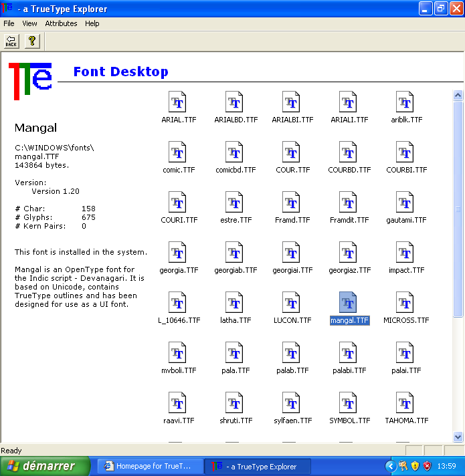Choose the georgia.TTF font icon
The image size is (465, 476).
click(178, 253)
